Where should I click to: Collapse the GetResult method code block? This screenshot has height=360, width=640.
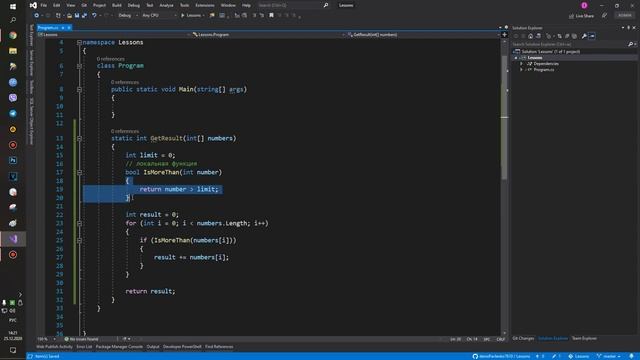click(79, 138)
